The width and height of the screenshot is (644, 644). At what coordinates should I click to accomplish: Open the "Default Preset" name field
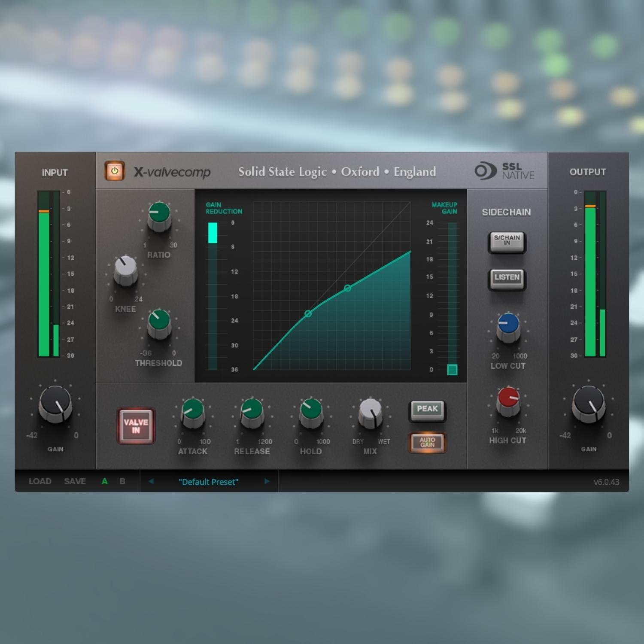point(208,482)
